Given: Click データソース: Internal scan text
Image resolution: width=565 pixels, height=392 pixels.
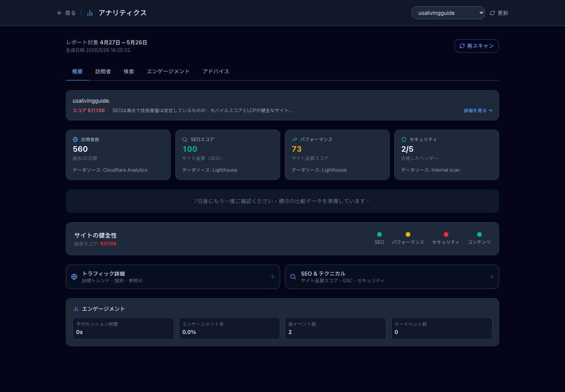Looking at the screenshot, I should coord(430,170).
